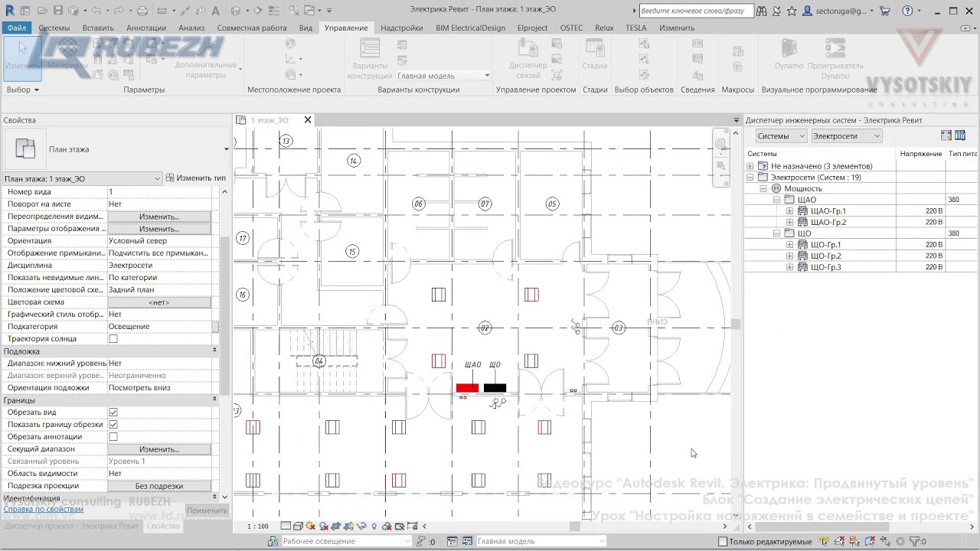Switch to the Анализ ribbon tab
980x551 pixels.
coord(191,28)
